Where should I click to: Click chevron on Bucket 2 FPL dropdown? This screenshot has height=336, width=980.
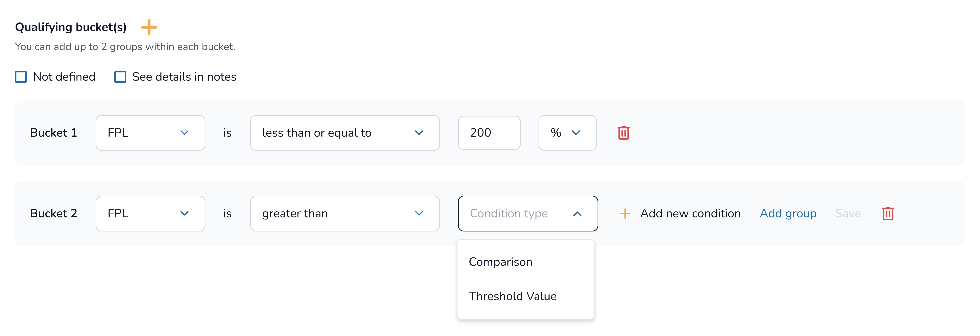184,214
